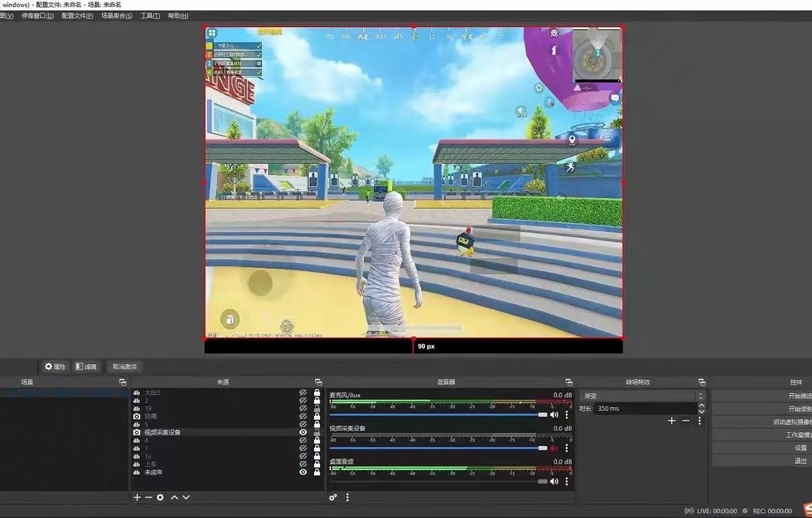
Task: Float the 来源 dock panel icon
Action: [x=319, y=383]
